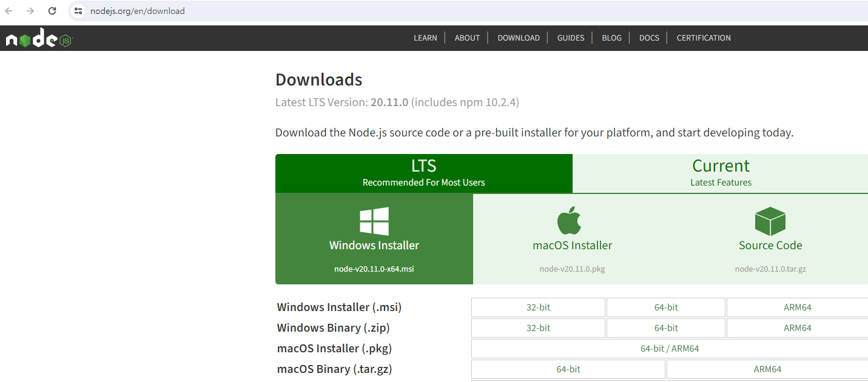Download 64-bit / ARM64 macOS Installer (.pkg)
This screenshot has height=382, width=868.
[670, 349]
